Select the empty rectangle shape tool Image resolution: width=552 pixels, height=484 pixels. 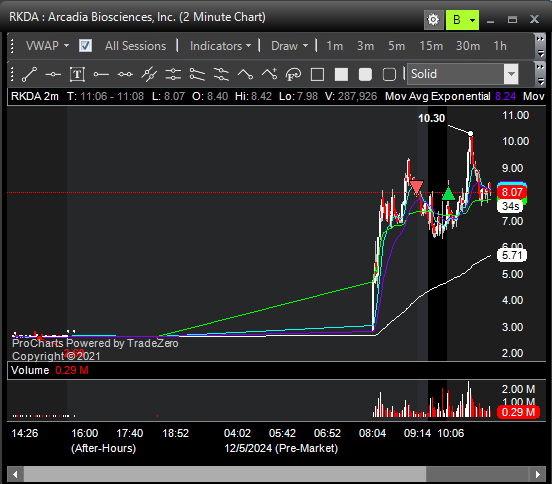(317, 74)
